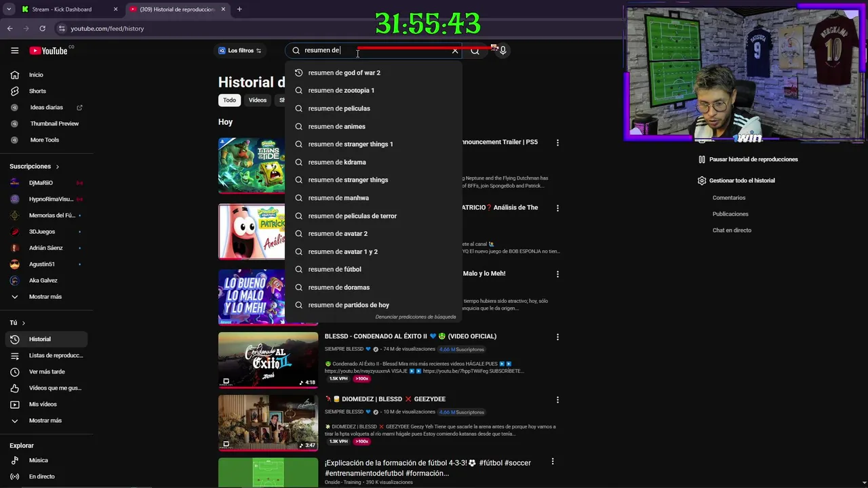Screen dimensions: 868x488
Task: Choose suggestion 'resumen de peliculas'
Action: point(374,108)
